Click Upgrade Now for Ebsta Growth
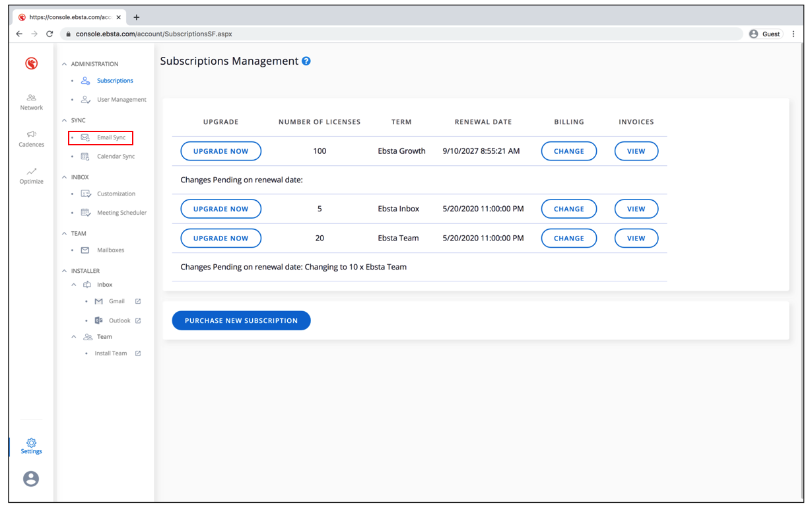 [x=220, y=151]
